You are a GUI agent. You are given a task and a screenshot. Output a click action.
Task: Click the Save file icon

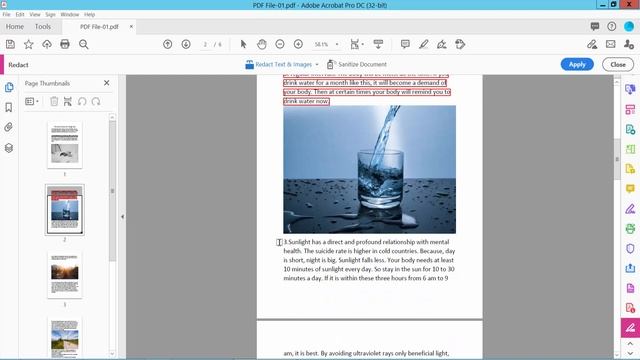(x=10, y=44)
